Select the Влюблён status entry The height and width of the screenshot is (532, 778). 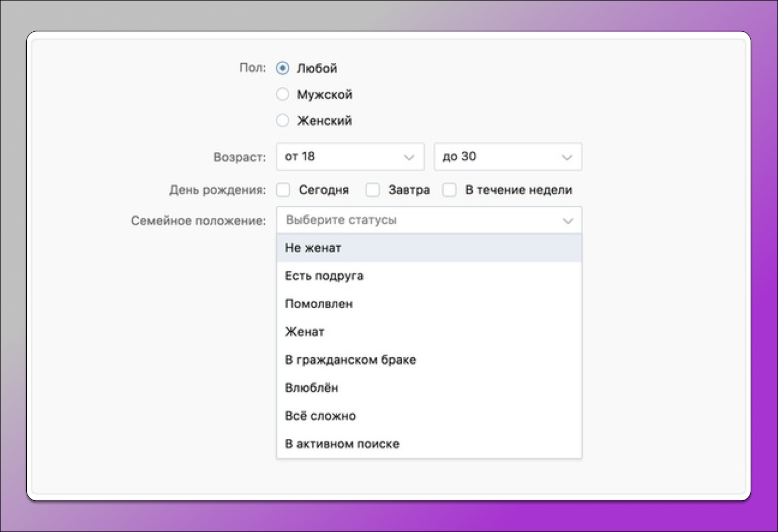(311, 387)
